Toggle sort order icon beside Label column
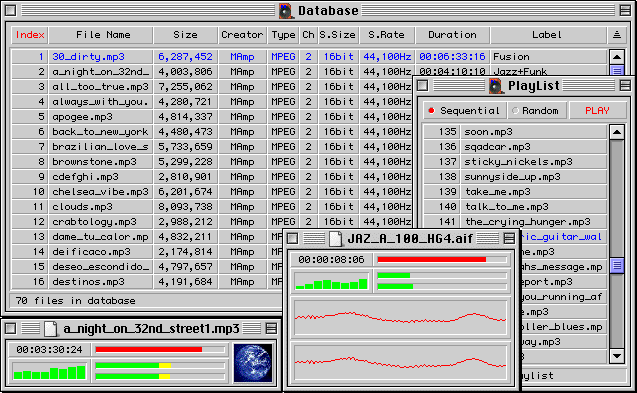 click(617, 35)
